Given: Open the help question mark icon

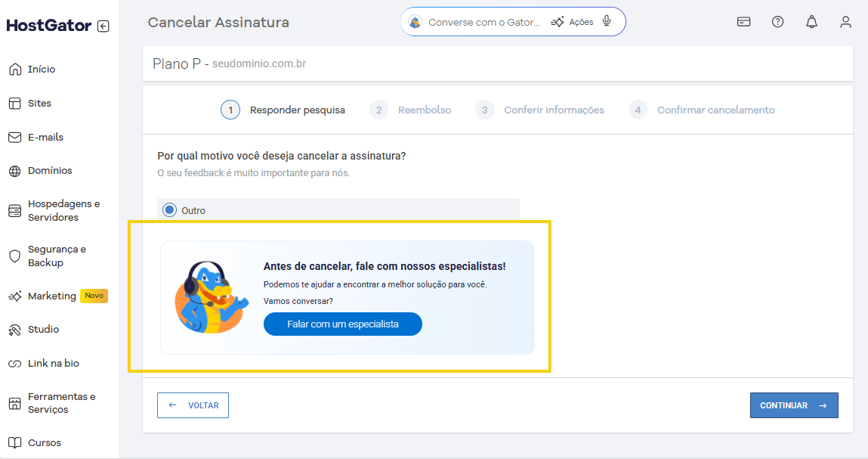Looking at the screenshot, I should tap(777, 22).
